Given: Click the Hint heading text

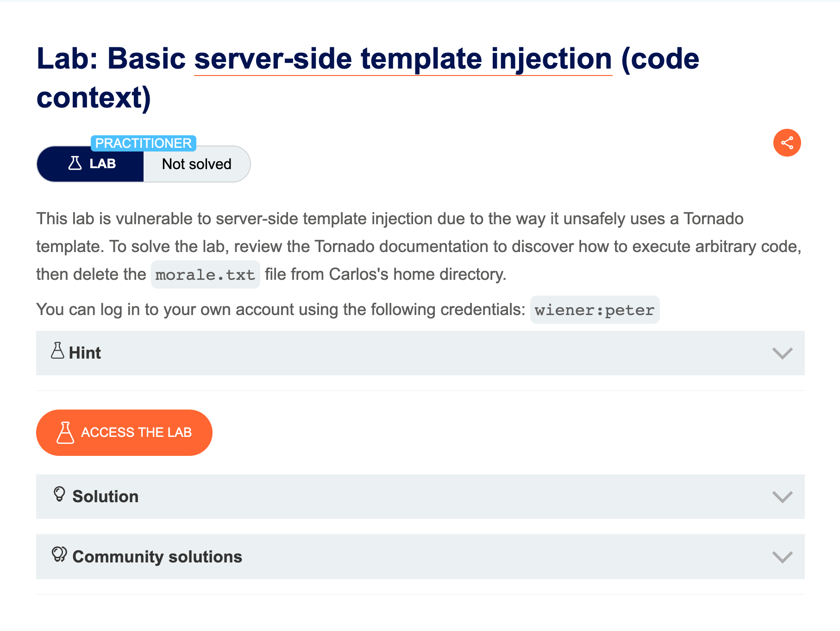Looking at the screenshot, I should click(x=85, y=353).
